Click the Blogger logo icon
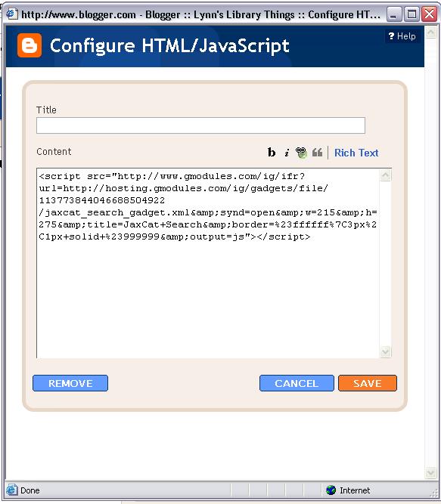 (x=30, y=45)
